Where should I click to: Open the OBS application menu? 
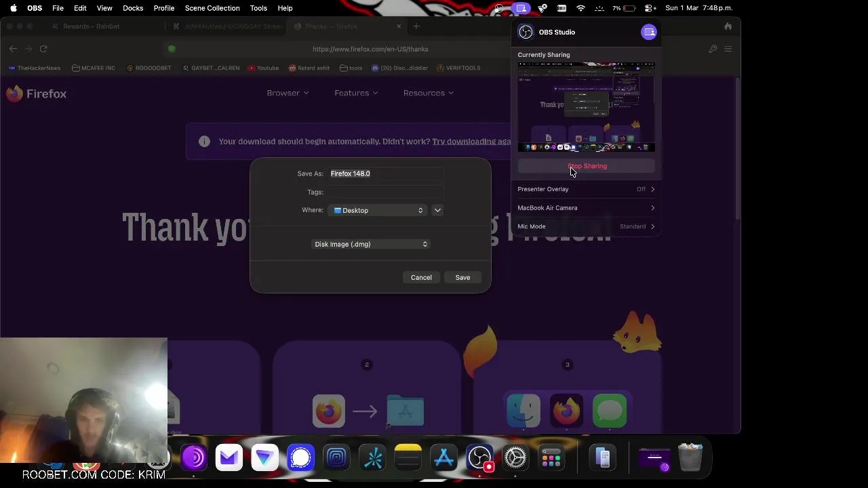(35, 8)
